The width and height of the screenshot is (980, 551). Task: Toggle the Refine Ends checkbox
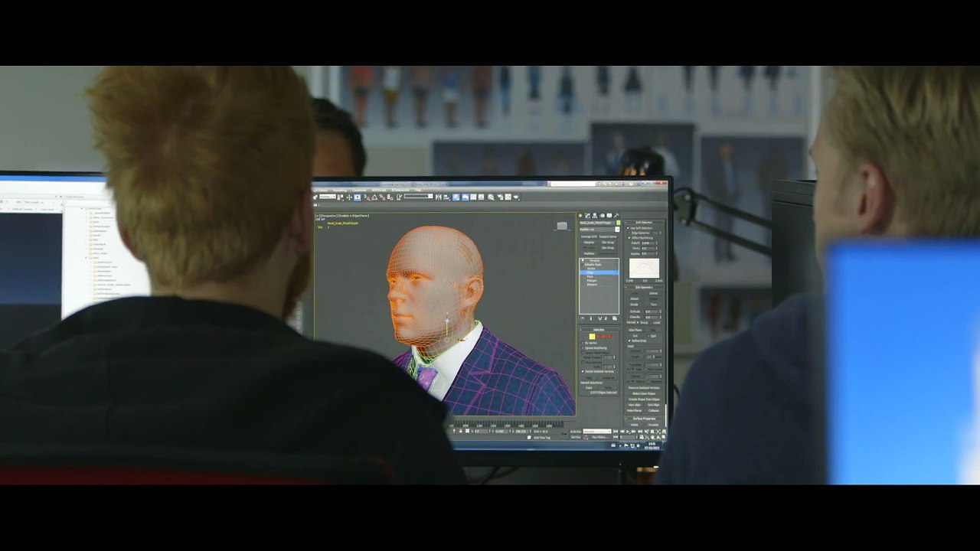pos(629,341)
